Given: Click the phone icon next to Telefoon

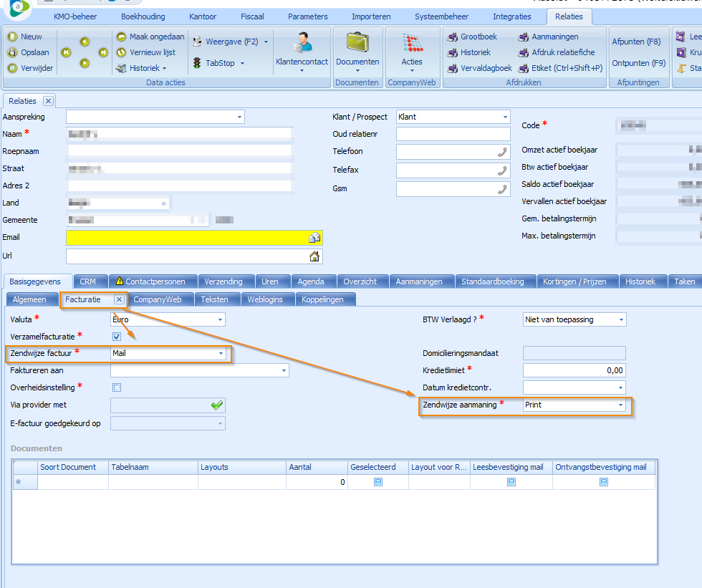Looking at the screenshot, I should tap(501, 152).
